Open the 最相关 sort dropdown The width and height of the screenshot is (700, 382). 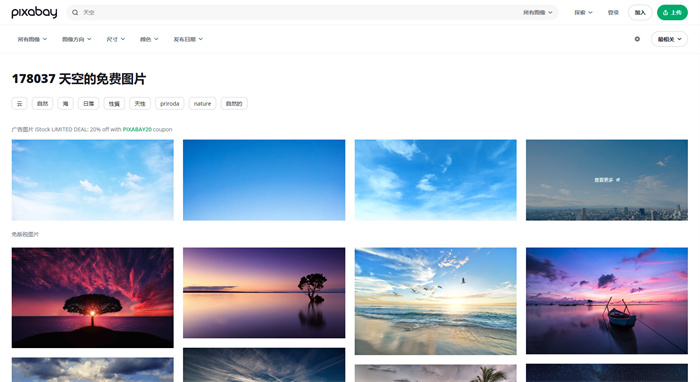(669, 39)
